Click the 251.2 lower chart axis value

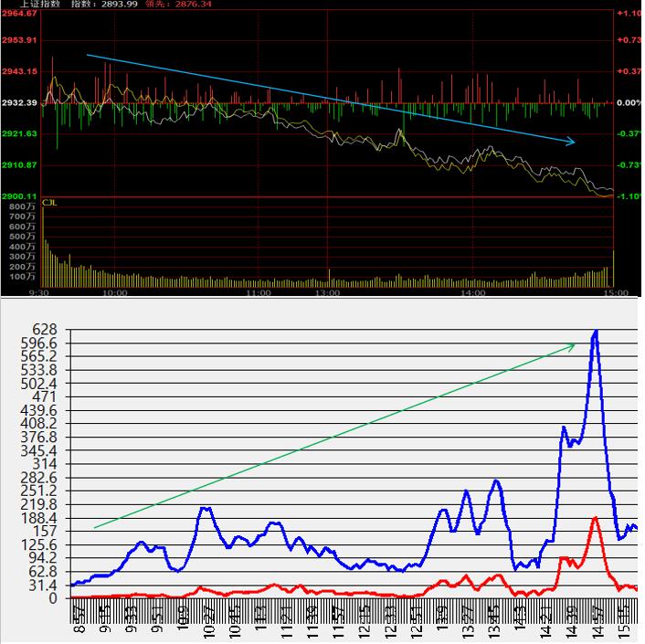[39, 491]
